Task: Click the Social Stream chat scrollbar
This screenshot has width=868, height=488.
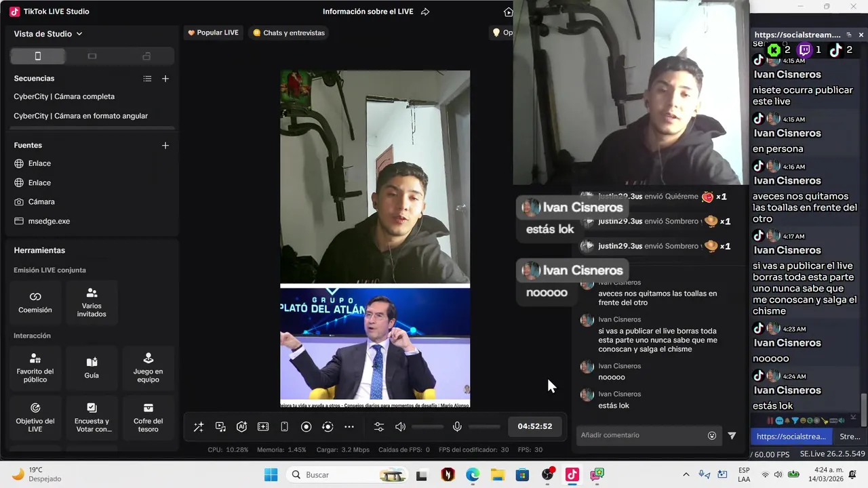Action: pyautogui.click(x=863, y=409)
